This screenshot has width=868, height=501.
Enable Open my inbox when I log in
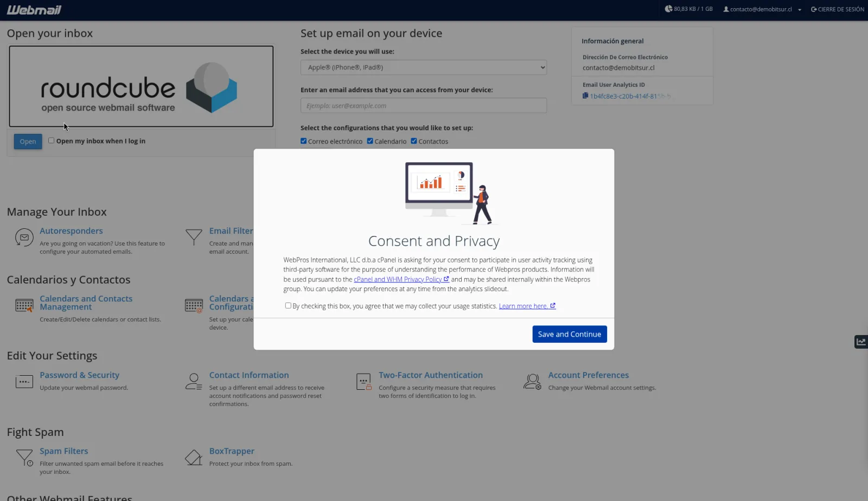tap(51, 140)
